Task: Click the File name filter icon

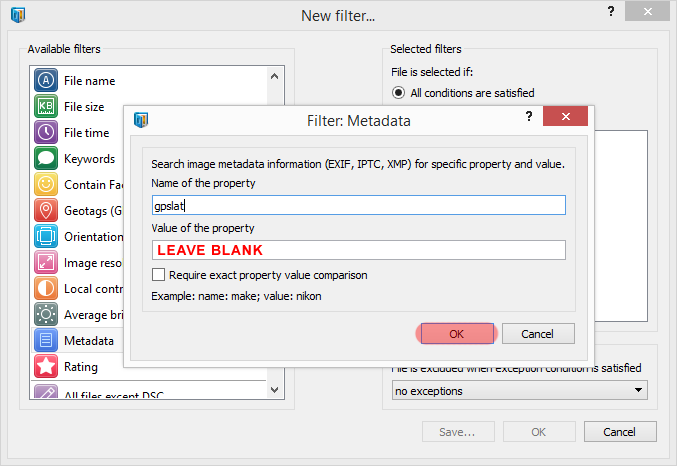Action: click(45, 81)
